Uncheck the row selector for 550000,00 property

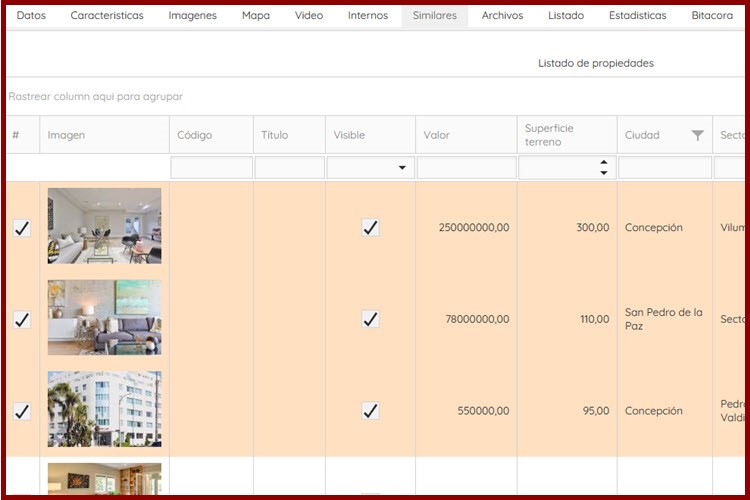22,411
